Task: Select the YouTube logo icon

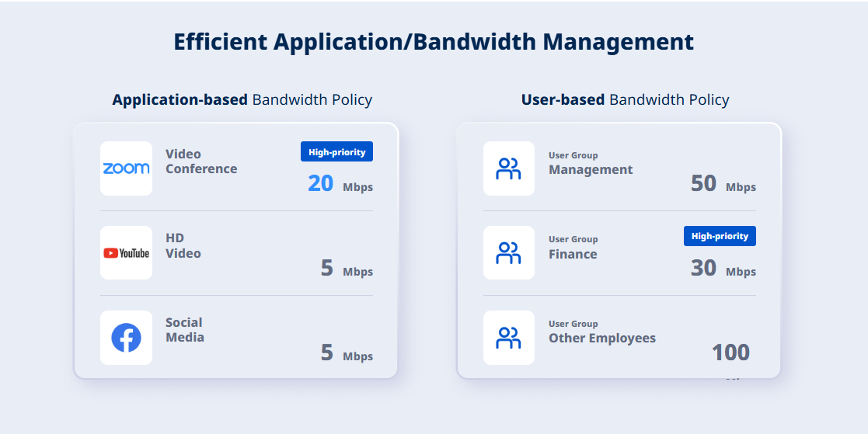Action: 126,253
